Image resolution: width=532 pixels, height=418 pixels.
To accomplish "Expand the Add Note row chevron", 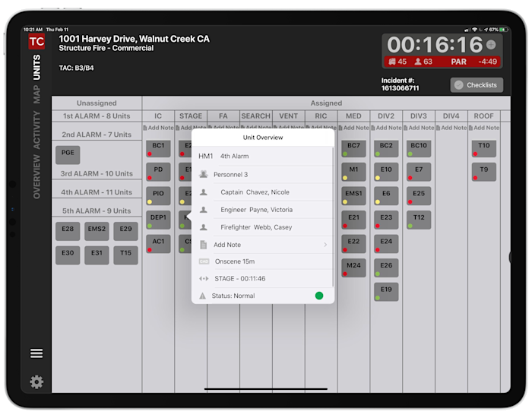I will pyautogui.click(x=325, y=245).
